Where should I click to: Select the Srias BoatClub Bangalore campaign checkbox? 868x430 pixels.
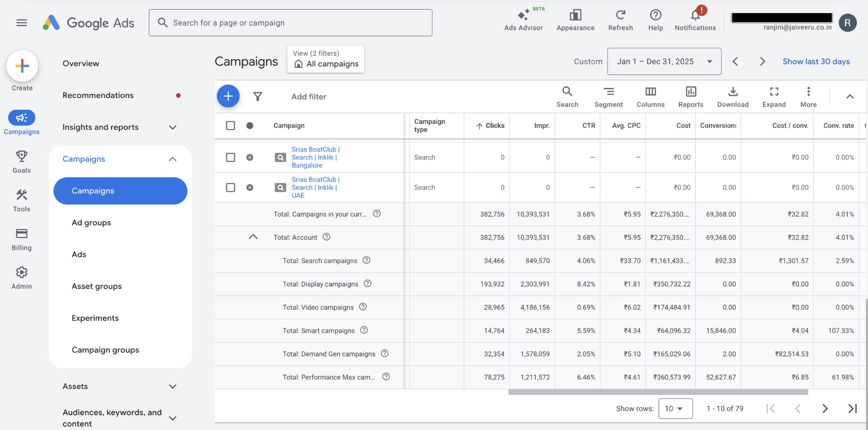230,157
